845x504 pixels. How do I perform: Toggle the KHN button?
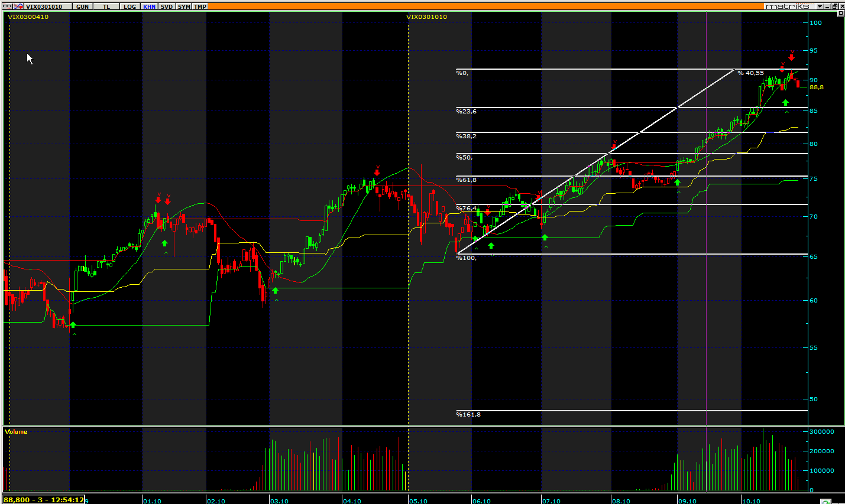[x=150, y=6]
